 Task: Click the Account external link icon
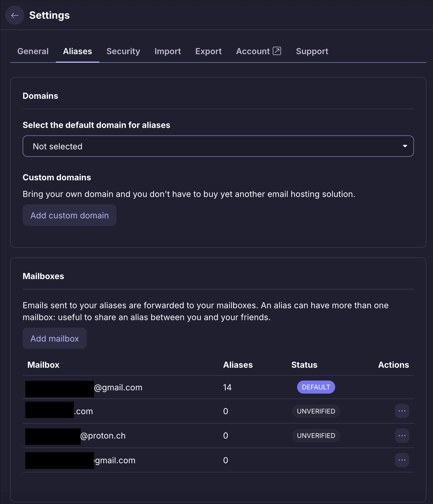click(x=277, y=51)
